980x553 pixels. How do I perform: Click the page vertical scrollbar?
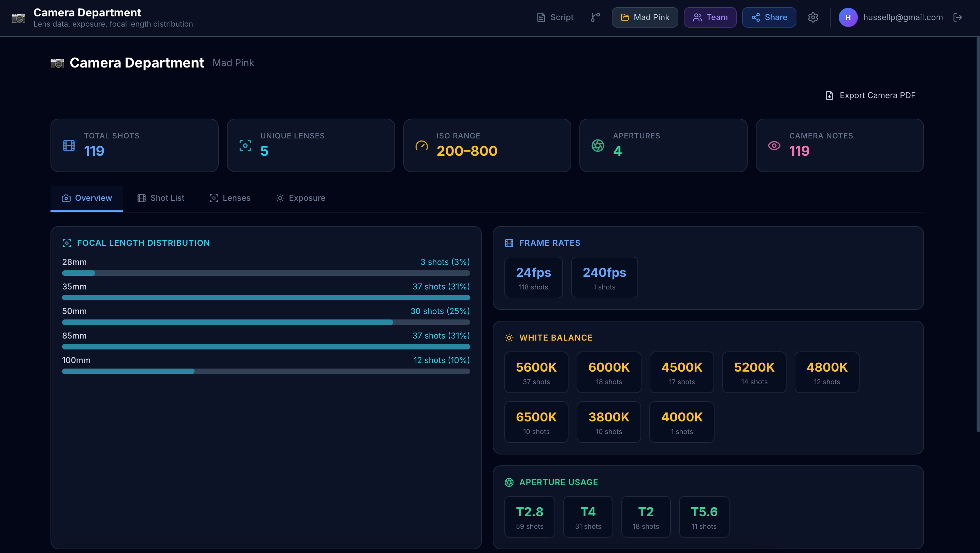pyautogui.click(x=978, y=234)
